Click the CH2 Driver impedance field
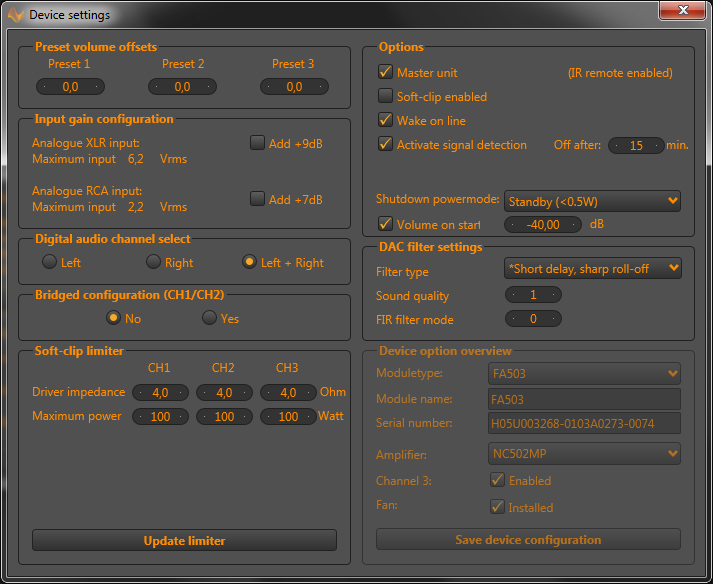 223,392
